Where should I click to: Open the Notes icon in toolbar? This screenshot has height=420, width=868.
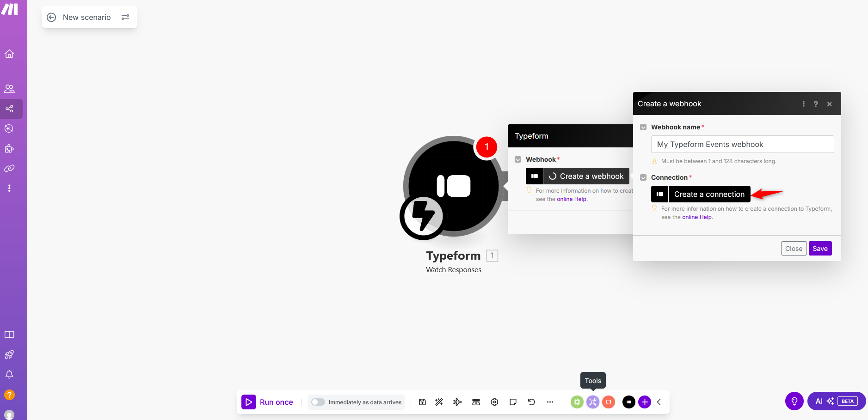513,402
